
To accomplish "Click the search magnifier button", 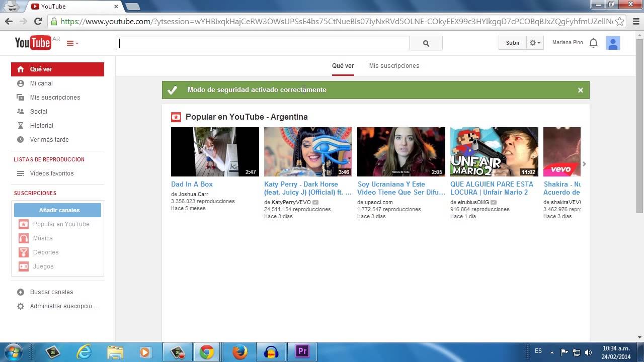I will tap(426, 43).
